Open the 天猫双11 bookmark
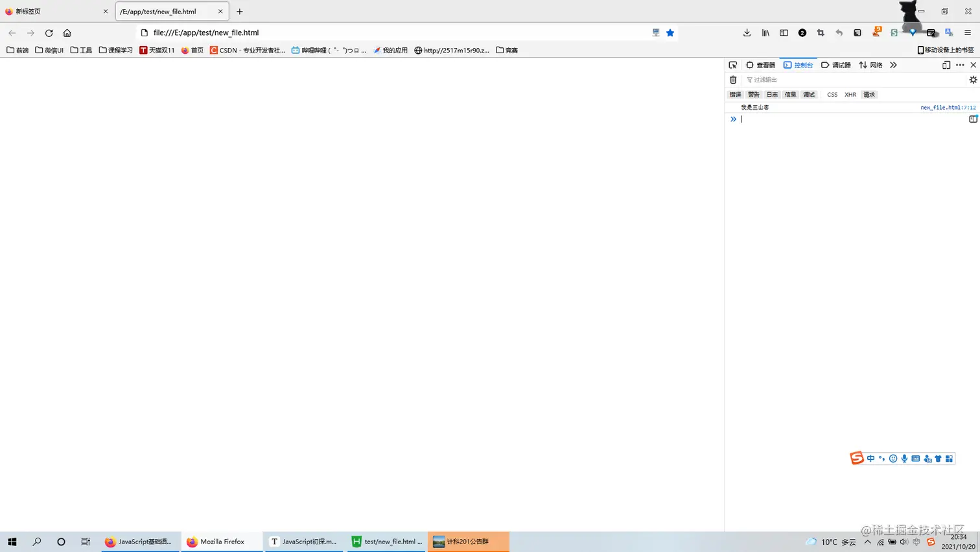The width and height of the screenshot is (980, 552). coord(157,50)
